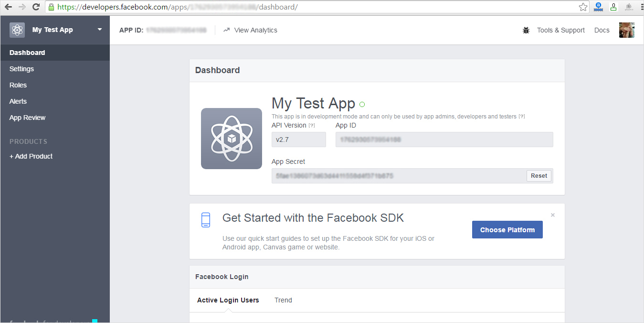Bookmark page using the star icon
Image resolution: width=644 pixels, height=323 pixels.
[583, 7]
